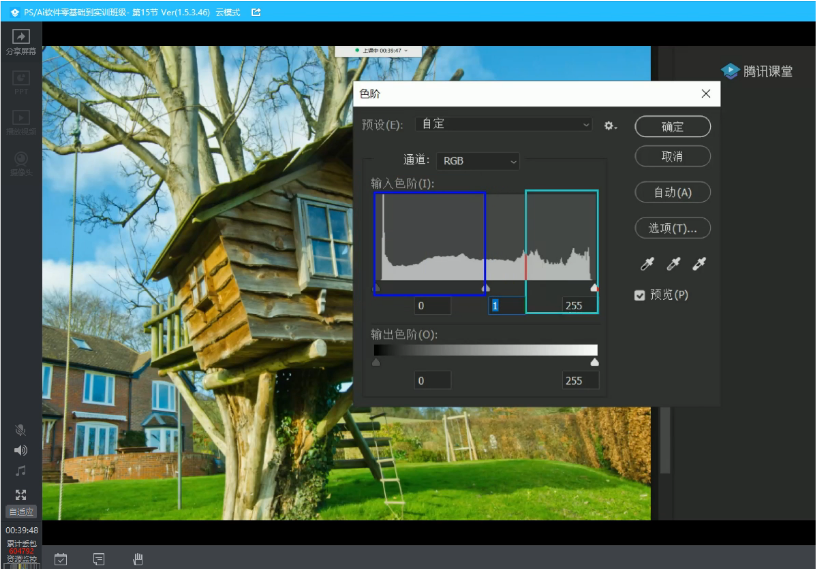
Task: Select the white point eyedropper
Action: [699, 264]
